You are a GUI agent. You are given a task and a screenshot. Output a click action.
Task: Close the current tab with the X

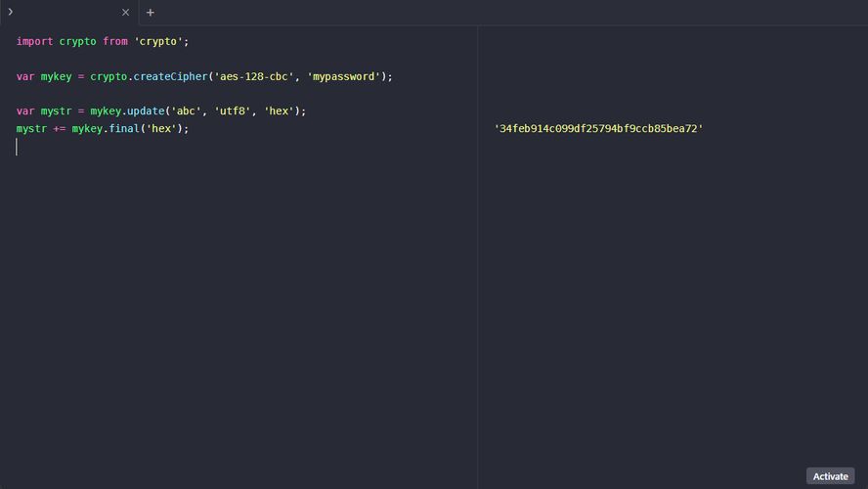click(126, 12)
